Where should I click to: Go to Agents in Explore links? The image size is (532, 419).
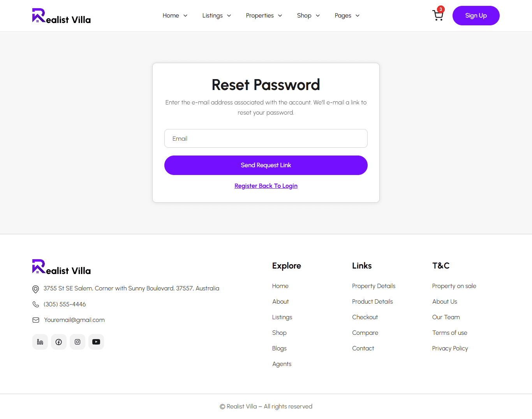(x=282, y=364)
